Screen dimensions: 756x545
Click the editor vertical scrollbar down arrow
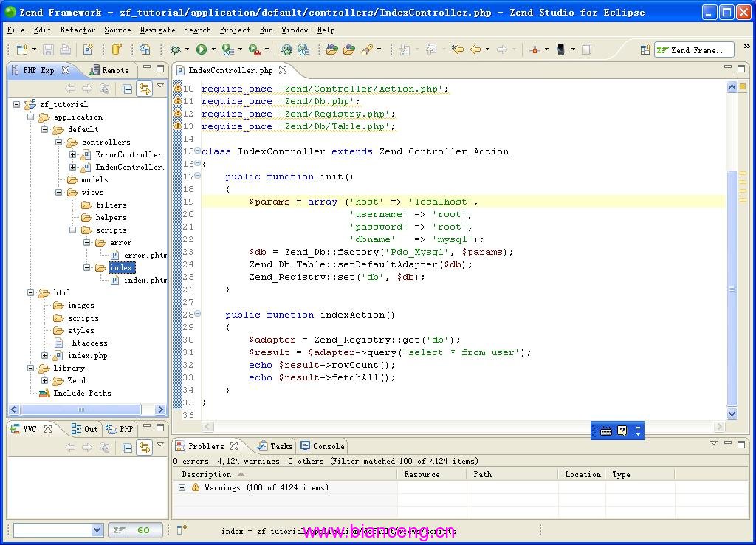click(x=732, y=414)
